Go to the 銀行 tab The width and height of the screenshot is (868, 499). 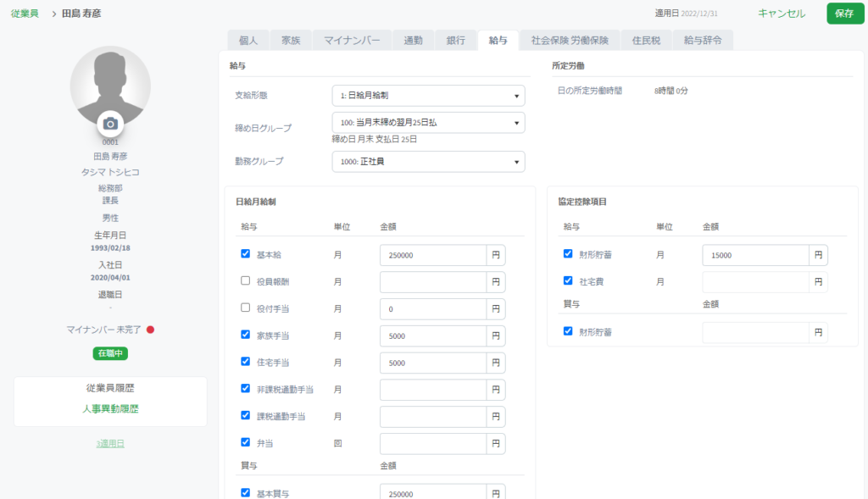(455, 41)
